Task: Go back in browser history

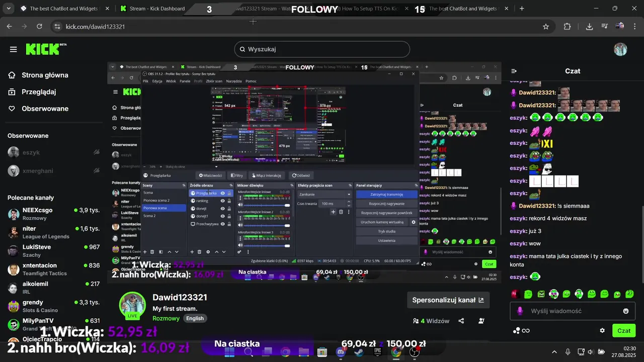Action: coord(10,27)
